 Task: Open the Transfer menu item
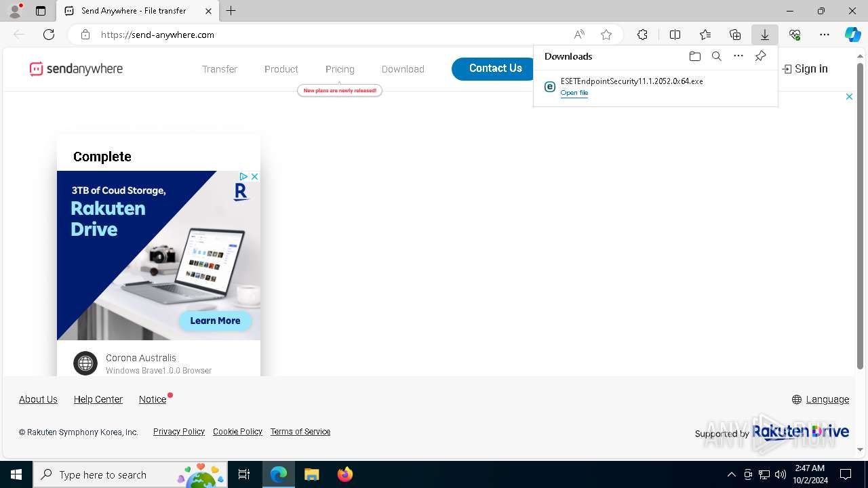point(220,69)
